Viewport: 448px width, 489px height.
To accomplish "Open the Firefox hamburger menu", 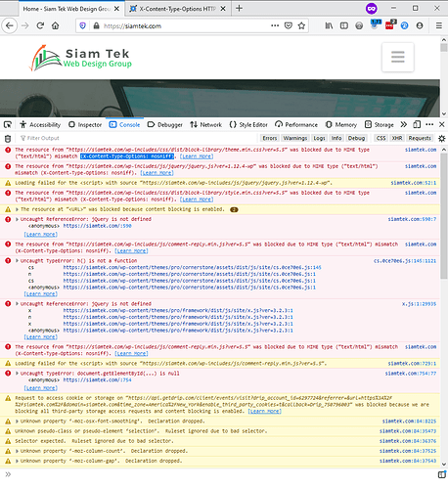I will pyautogui.click(x=439, y=25).
